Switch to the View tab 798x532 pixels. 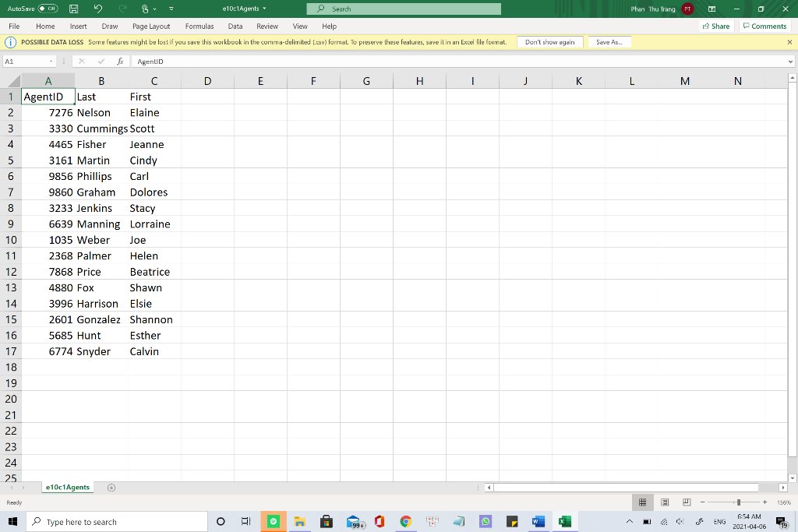point(300,26)
